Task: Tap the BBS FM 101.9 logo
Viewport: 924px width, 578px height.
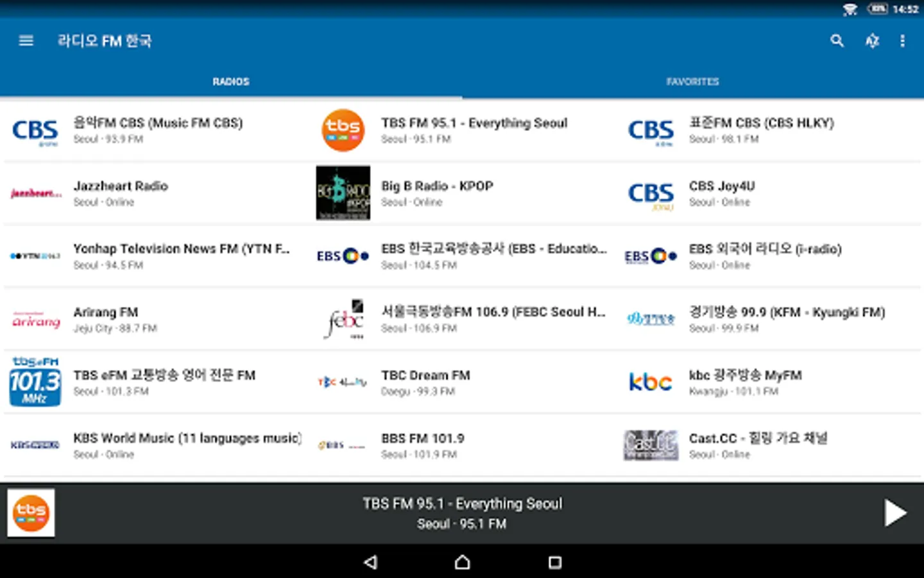Action: (x=342, y=445)
